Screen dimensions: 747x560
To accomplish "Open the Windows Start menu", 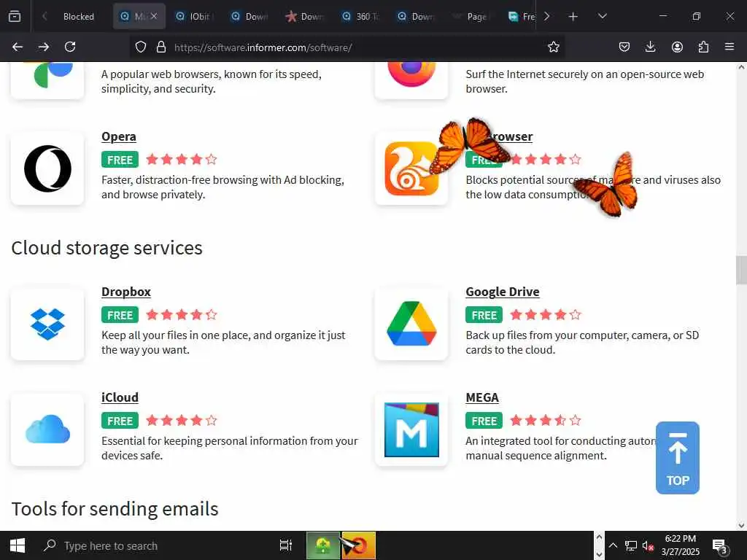I will (x=18, y=545).
